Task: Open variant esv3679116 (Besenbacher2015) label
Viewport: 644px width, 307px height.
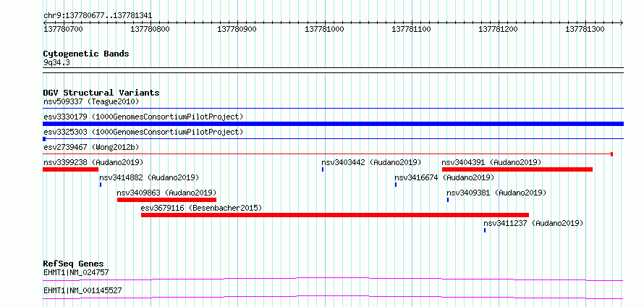Action: click(x=201, y=208)
